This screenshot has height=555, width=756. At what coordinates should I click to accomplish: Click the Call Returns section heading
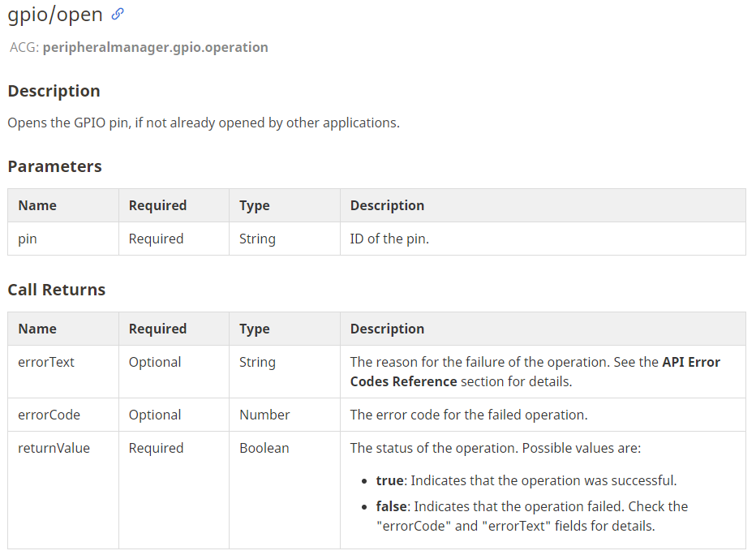click(x=57, y=290)
